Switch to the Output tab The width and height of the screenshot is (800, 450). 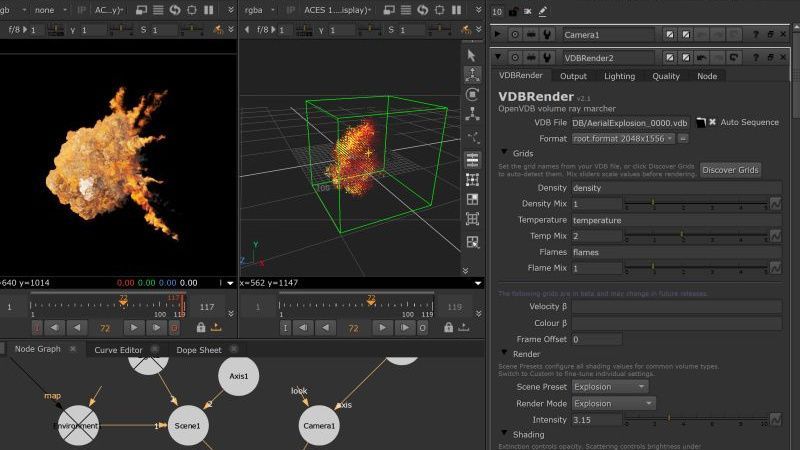[x=573, y=76]
